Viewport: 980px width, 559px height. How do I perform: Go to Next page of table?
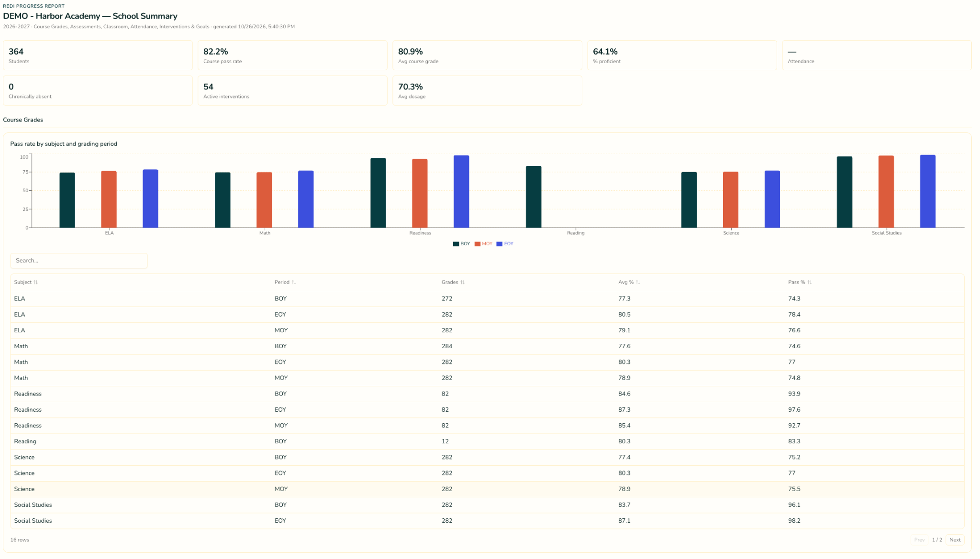(955, 540)
